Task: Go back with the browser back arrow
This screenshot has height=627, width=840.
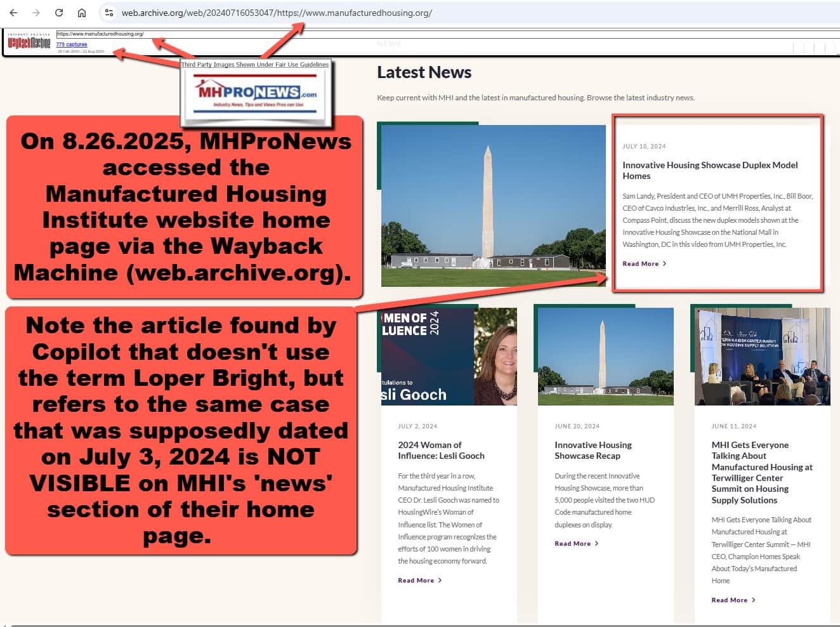Action: (13, 13)
